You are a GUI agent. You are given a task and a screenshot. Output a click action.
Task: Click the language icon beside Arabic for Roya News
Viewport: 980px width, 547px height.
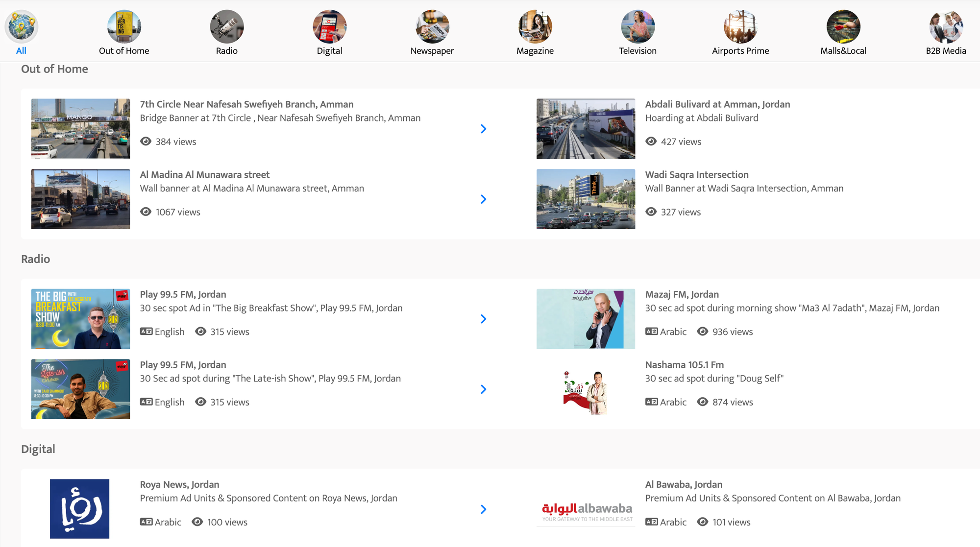(146, 522)
